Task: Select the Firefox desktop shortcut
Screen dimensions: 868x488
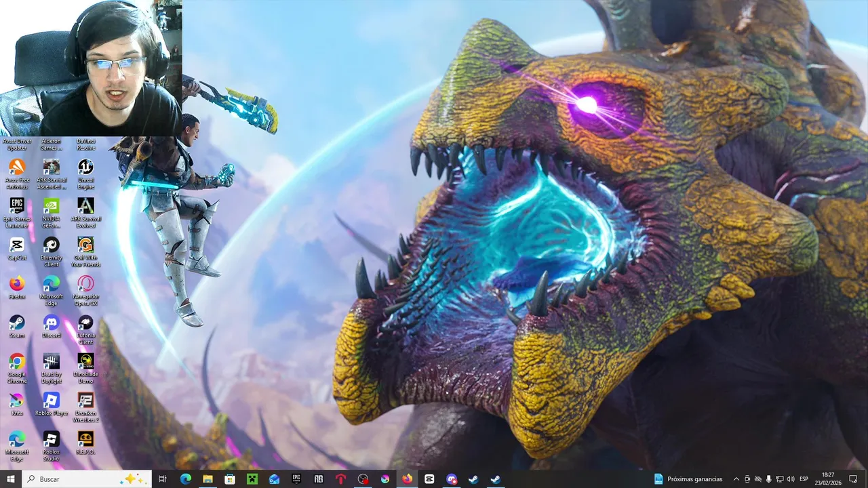Action: 16,287
